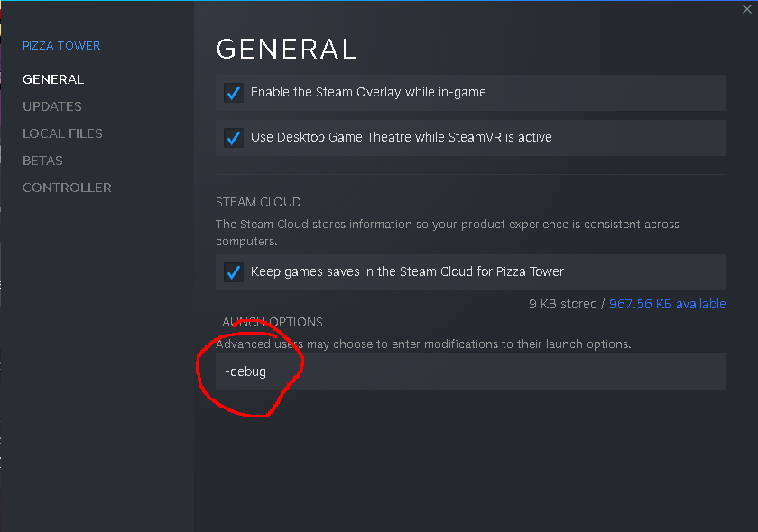Click the launch options field containing -debug
Screen dimensions: 758x532
(469, 371)
